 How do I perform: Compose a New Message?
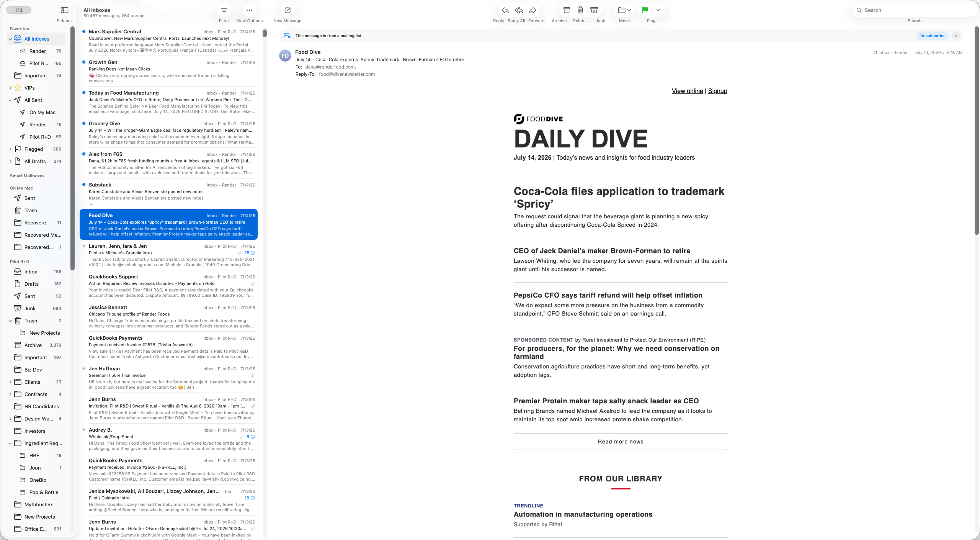tap(287, 10)
